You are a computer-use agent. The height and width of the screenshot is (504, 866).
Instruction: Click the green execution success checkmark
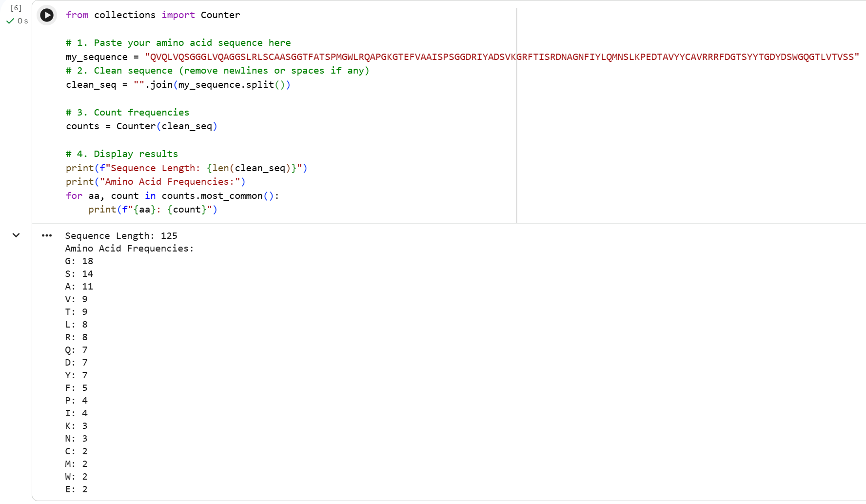pos(10,21)
